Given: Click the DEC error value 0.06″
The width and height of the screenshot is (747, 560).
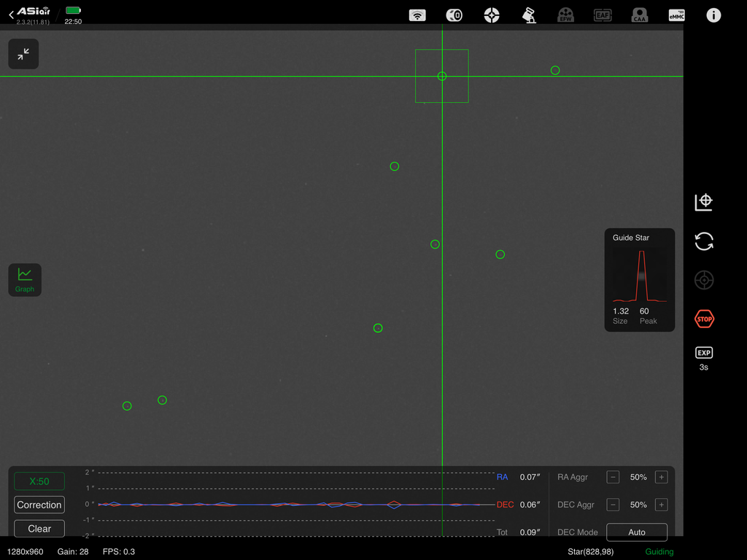Looking at the screenshot, I should coord(530,505).
